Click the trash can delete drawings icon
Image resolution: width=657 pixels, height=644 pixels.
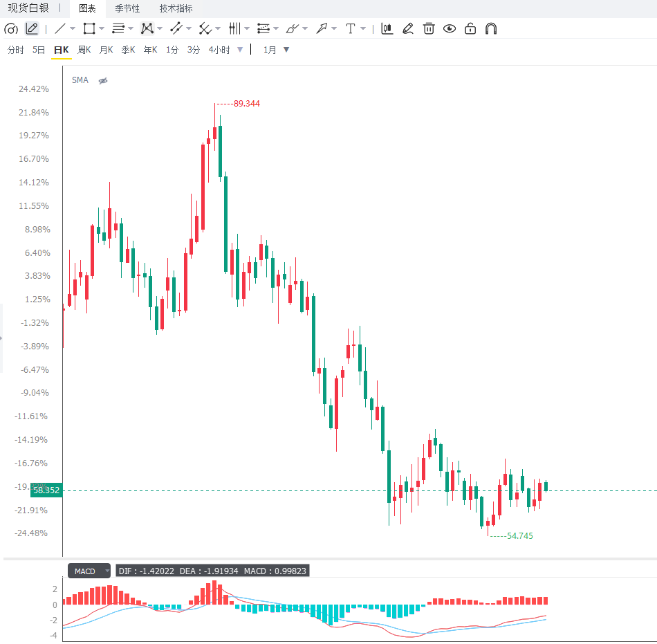[x=429, y=28]
